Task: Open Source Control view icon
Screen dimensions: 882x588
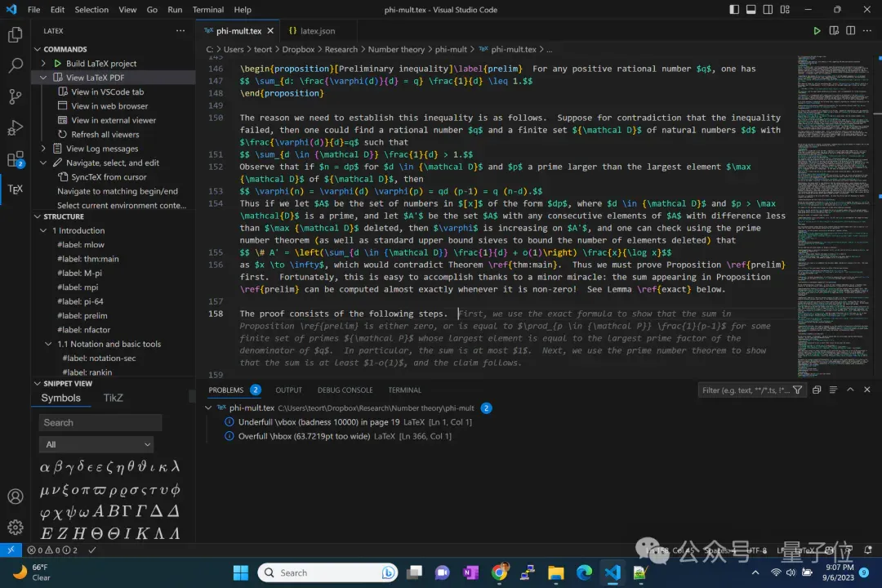Action: pyautogui.click(x=16, y=96)
